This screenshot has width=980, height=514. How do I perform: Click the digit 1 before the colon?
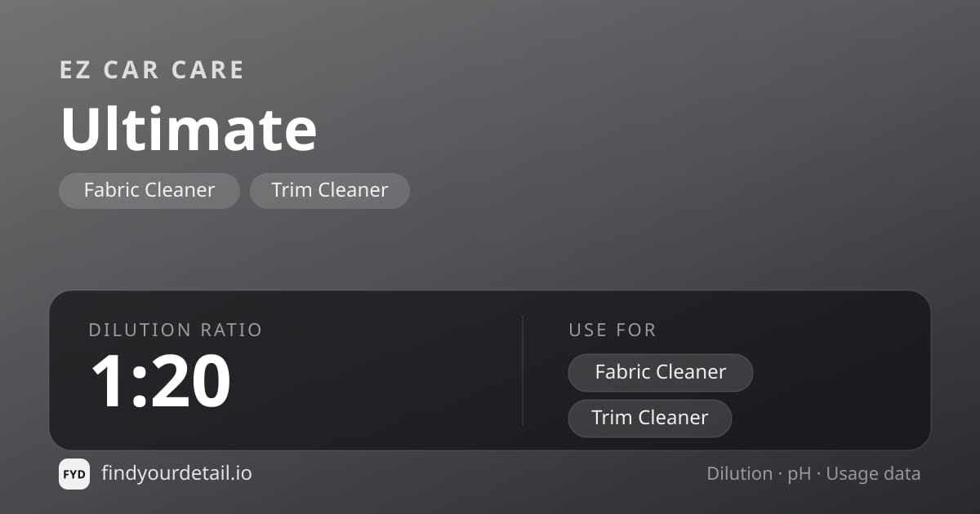click(106, 381)
